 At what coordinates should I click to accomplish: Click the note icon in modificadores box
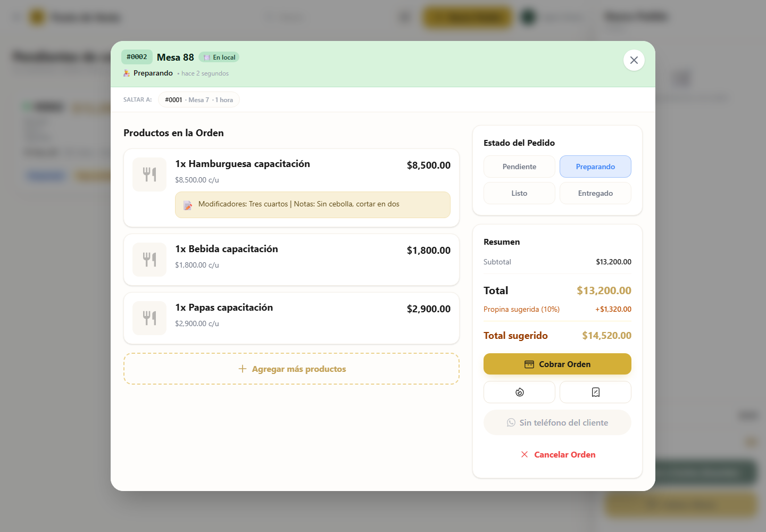coord(188,205)
